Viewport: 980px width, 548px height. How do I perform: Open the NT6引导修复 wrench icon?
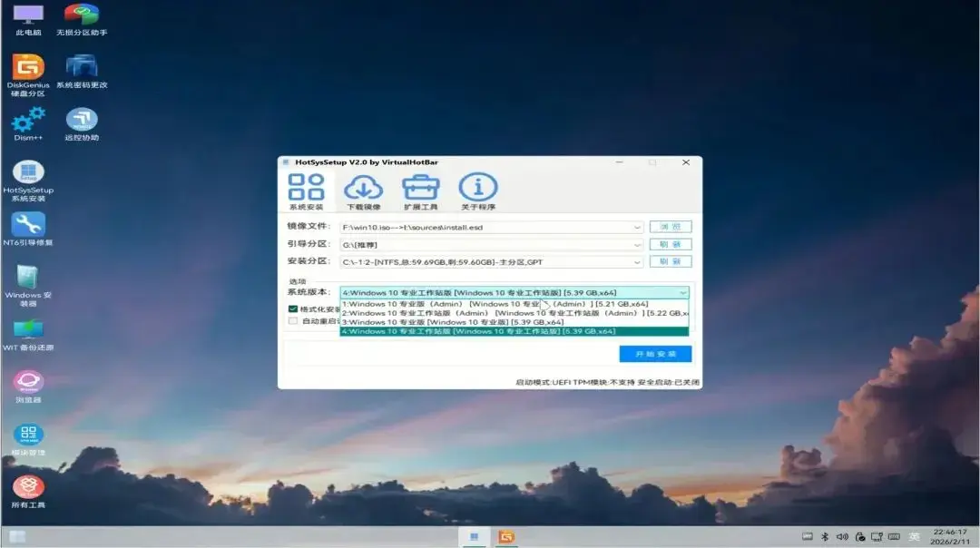28,224
